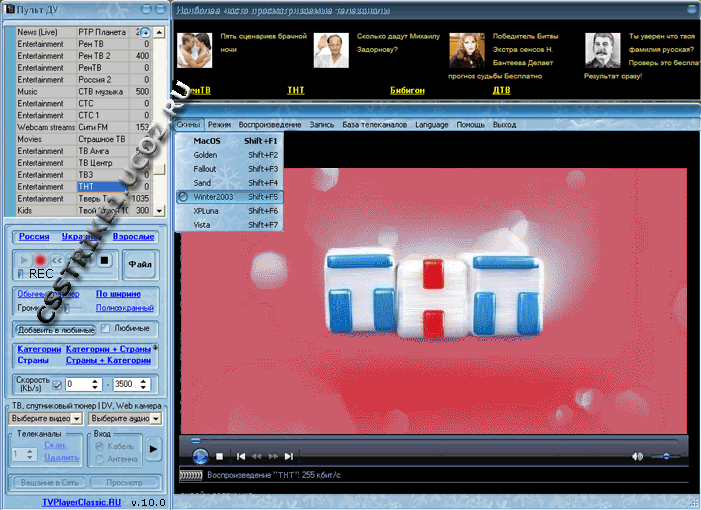Click the Файл button
Screen dimensions: 701x510
(x=140, y=264)
